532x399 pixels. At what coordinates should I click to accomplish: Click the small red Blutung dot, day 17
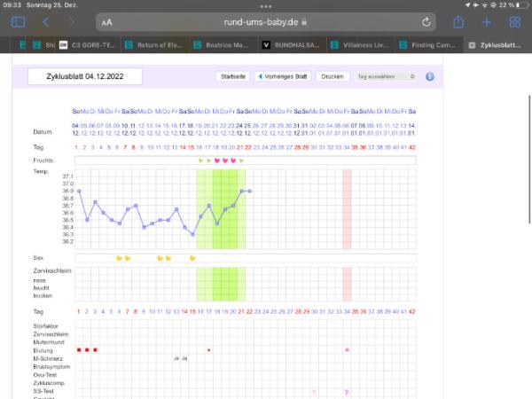(x=209, y=350)
